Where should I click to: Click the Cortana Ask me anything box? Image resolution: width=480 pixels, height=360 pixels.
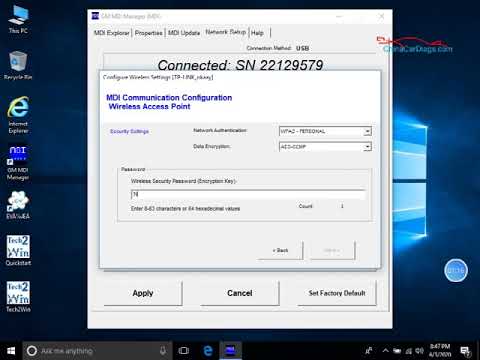[97, 351]
